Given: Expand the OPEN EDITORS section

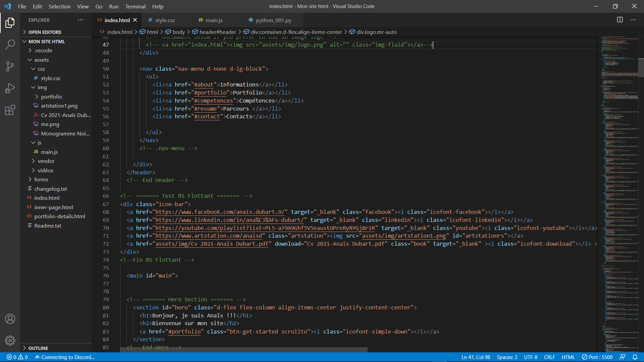Looking at the screenshot, I should 45,32.
